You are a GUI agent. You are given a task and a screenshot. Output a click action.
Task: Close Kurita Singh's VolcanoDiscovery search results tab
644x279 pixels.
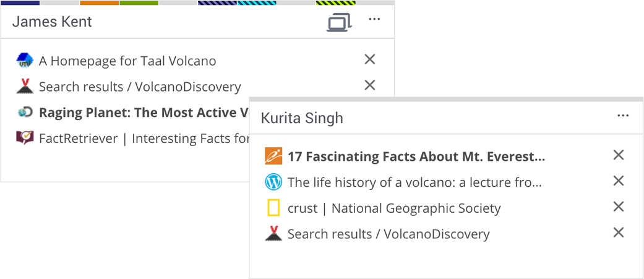click(x=618, y=233)
